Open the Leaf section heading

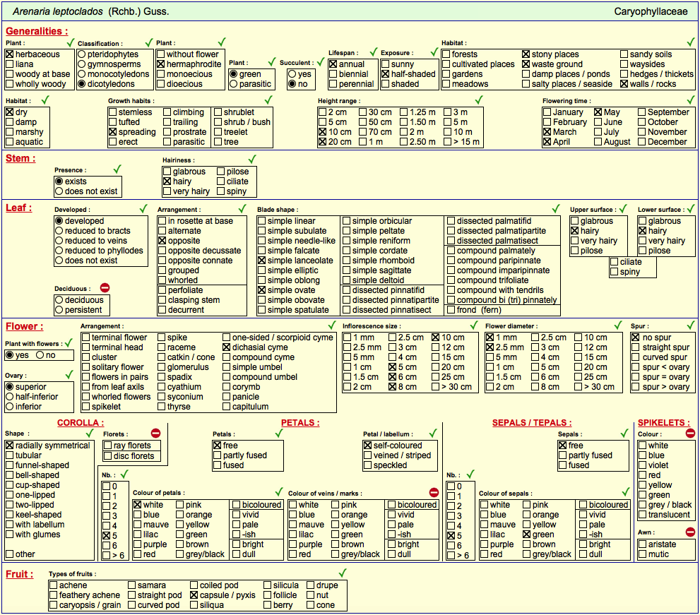[x=19, y=208]
